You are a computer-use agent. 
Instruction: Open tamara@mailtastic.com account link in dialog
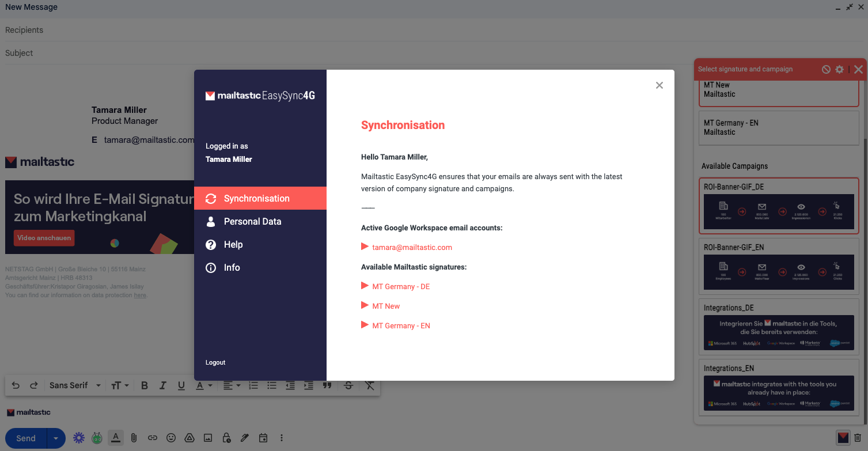[x=412, y=247]
